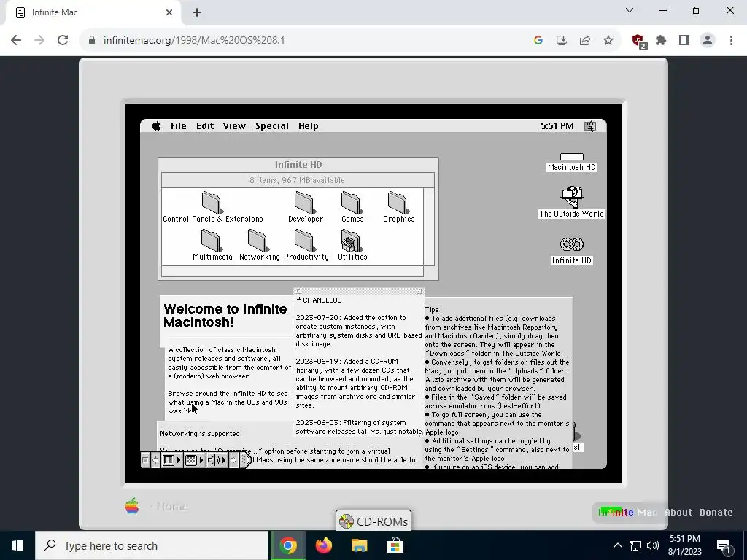Click the Tips heading text
Viewport: 747px width, 560px height.
pos(432,309)
